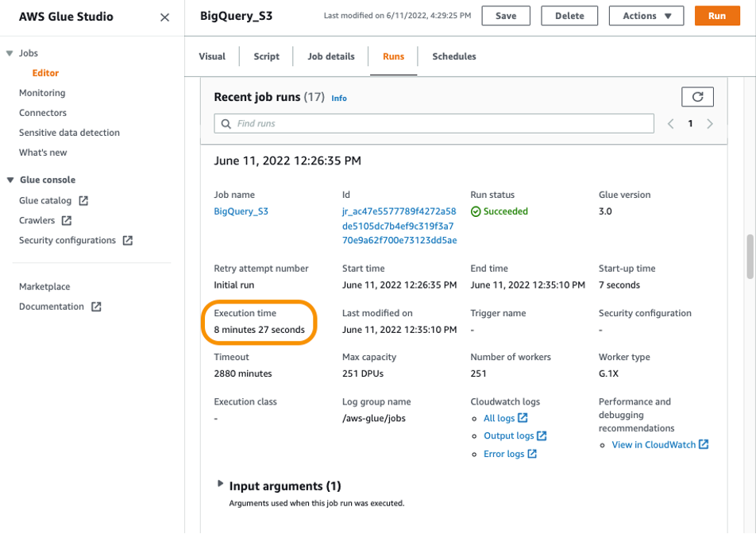Image resolution: width=756 pixels, height=534 pixels.
Task: Go to the next runs page
Action: pyautogui.click(x=710, y=124)
